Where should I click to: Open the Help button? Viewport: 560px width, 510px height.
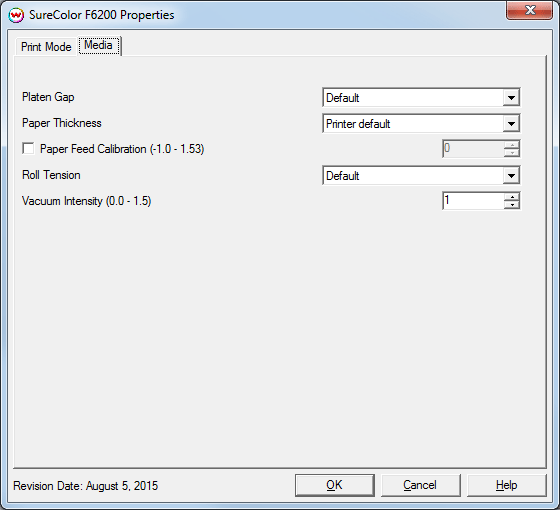point(506,485)
